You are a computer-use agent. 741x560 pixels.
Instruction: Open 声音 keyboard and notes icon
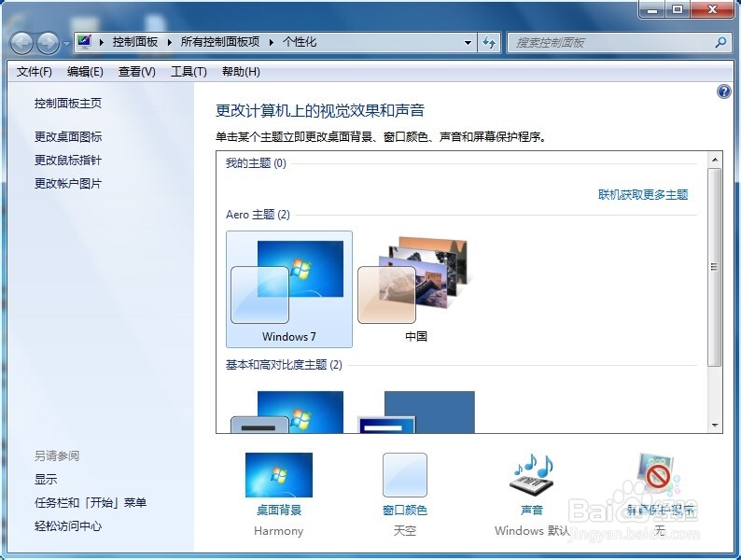coord(532,476)
